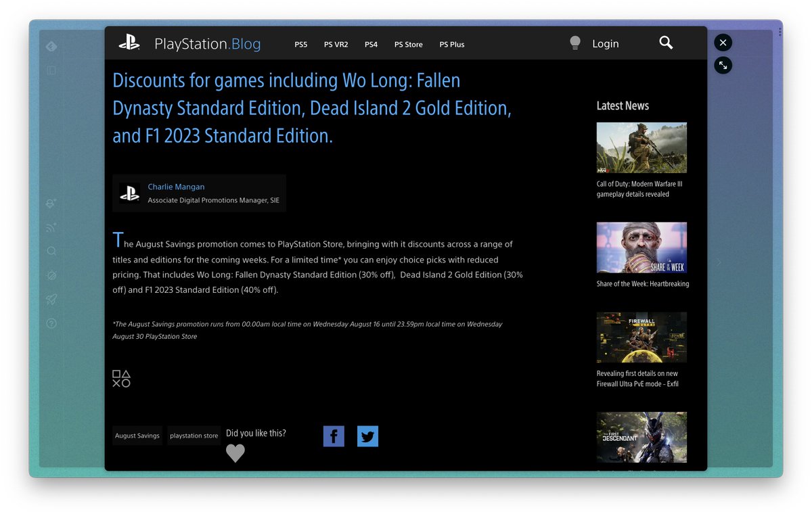Open The First Descendant thumbnail

pyautogui.click(x=641, y=438)
